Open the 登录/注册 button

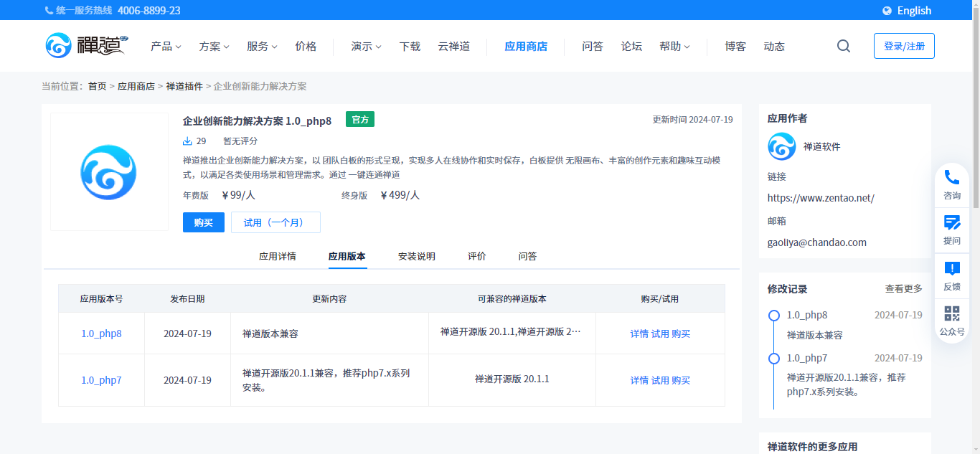click(x=904, y=46)
